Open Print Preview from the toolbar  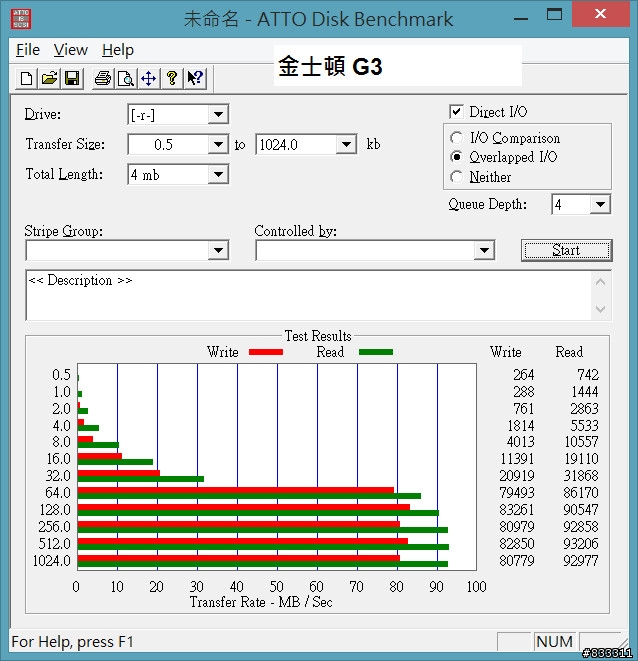[126, 78]
